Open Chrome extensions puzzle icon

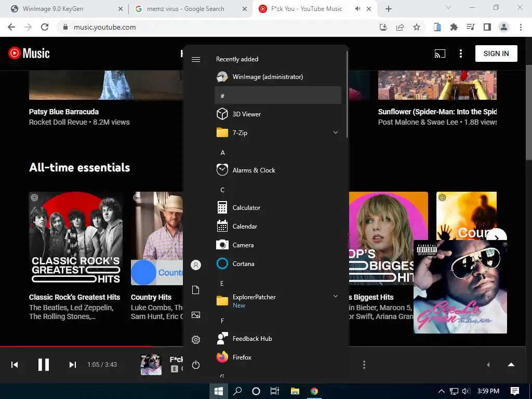tap(454, 27)
